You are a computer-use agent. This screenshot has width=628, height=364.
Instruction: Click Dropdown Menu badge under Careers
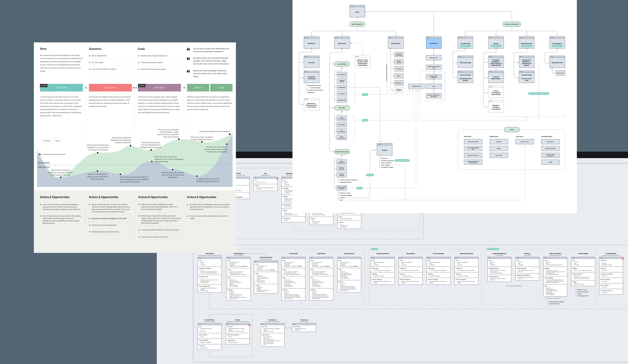click(x=496, y=46)
